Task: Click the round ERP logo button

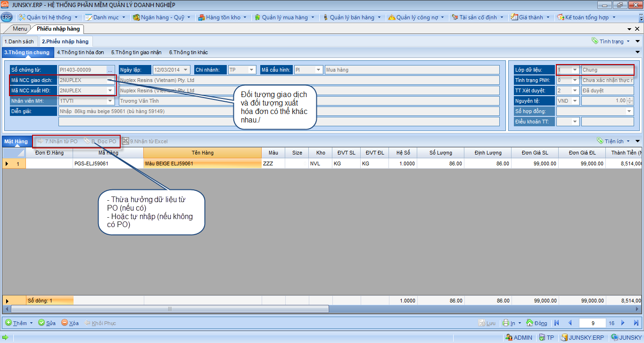Action: [x=7, y=17]
